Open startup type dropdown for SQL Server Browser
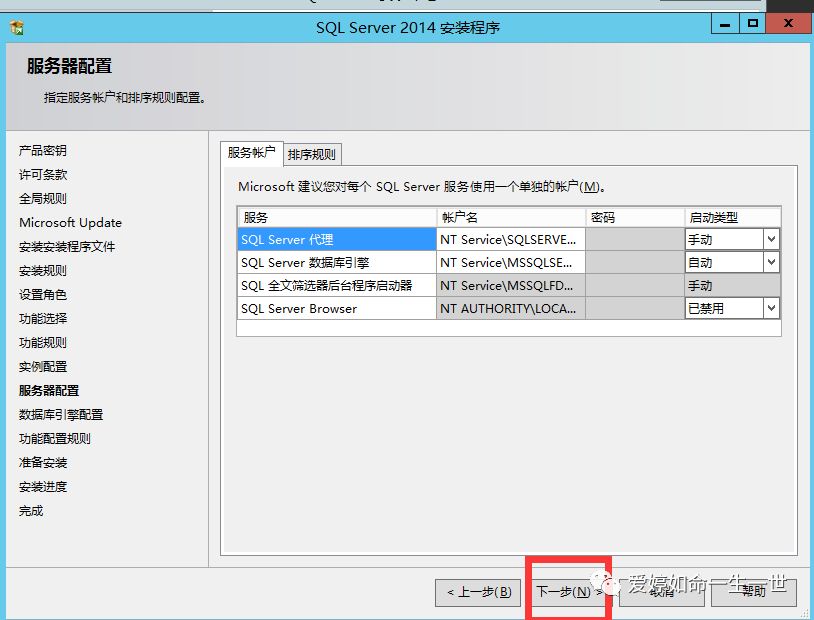 771,308
